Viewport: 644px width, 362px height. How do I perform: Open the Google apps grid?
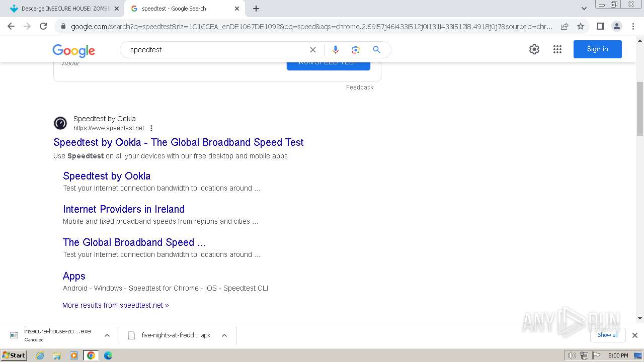point(557,49)
